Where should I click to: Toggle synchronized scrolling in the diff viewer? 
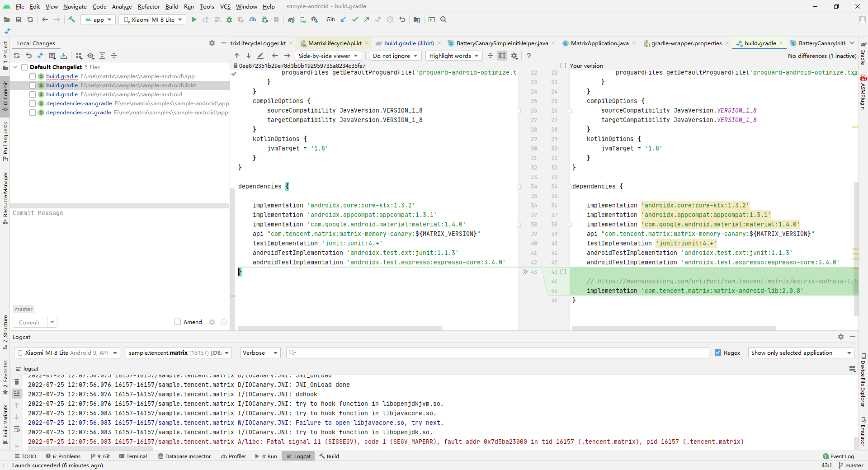pyautogui.click(x=502, y=56)
